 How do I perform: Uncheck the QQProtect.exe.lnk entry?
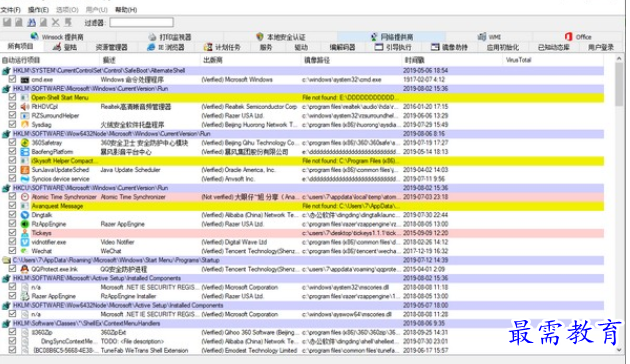tap(12, 269)
